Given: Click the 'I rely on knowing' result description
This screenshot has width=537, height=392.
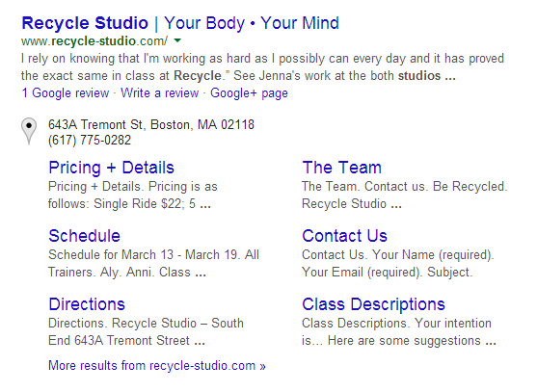Looking at the screenshot, I should 262,67.
